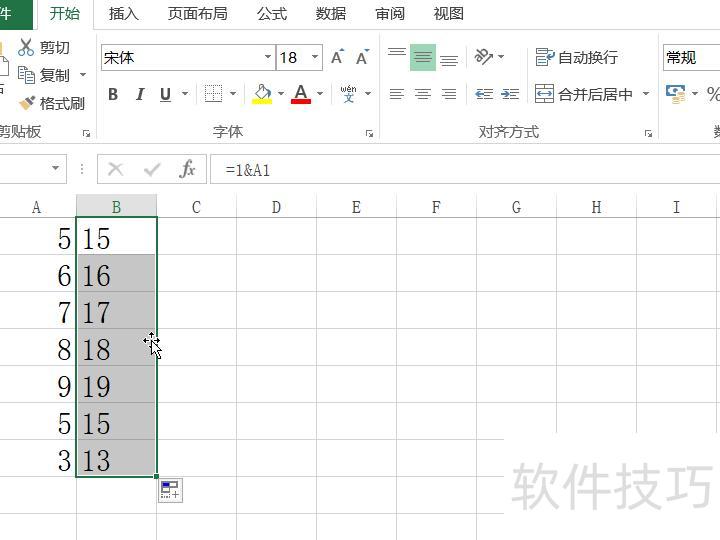This screenshot has width=720, height=540.
Task: Click the Copy icon
Action: pos(26,75)
